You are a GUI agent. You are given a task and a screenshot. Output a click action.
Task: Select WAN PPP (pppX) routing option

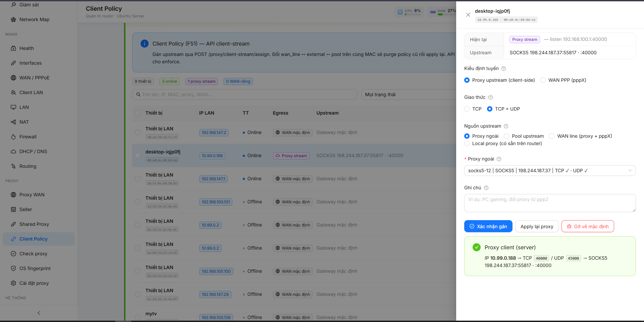click(543, 80)
